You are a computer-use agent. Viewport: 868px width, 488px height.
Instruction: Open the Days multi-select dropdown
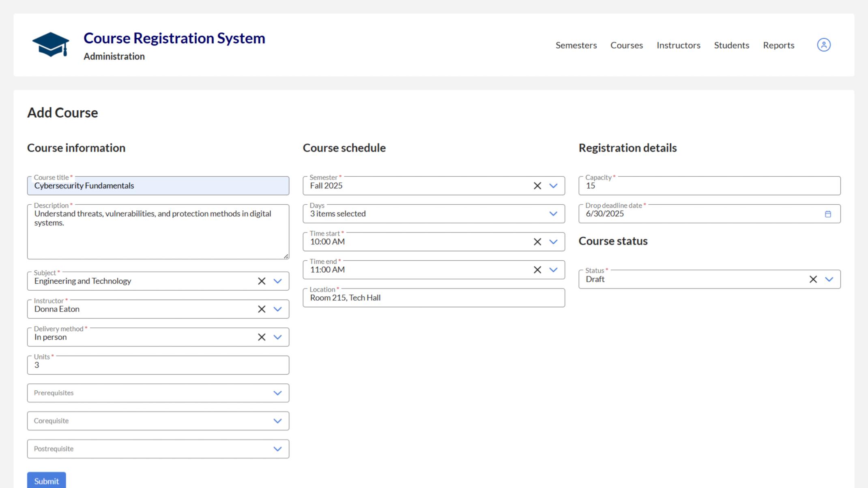tap(434, 214)
